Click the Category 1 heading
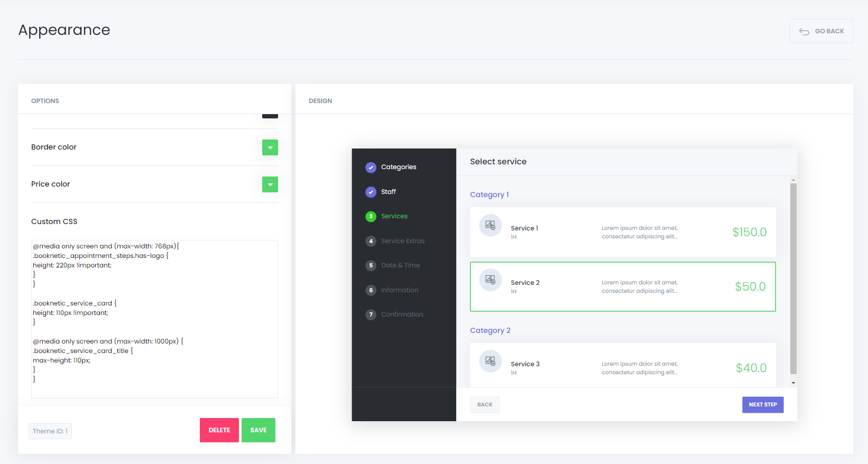 [490, 194]
